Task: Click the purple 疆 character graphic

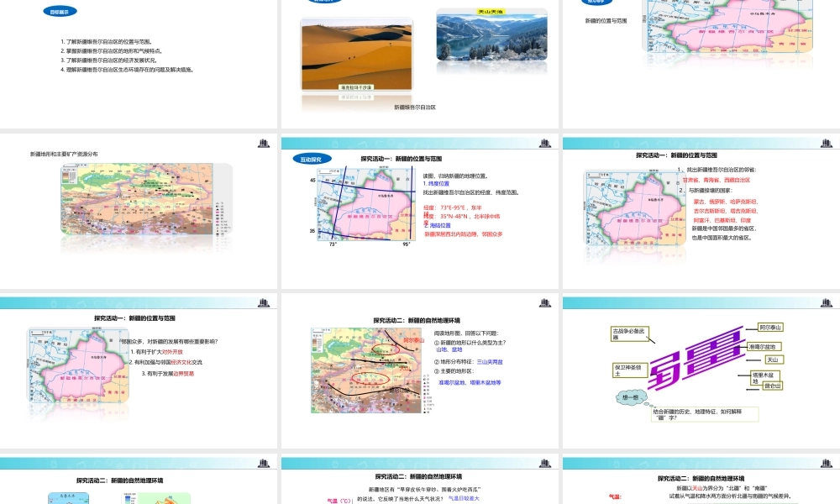Action: coord(696,358)
